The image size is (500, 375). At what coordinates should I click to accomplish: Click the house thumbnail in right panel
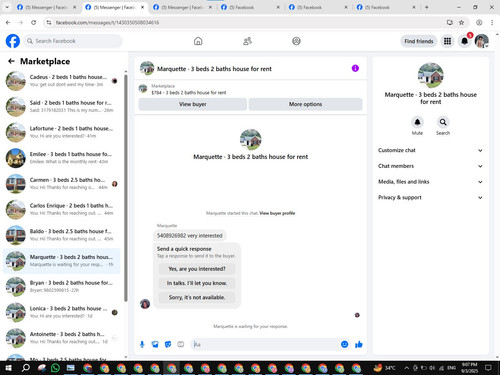point(431,75)
